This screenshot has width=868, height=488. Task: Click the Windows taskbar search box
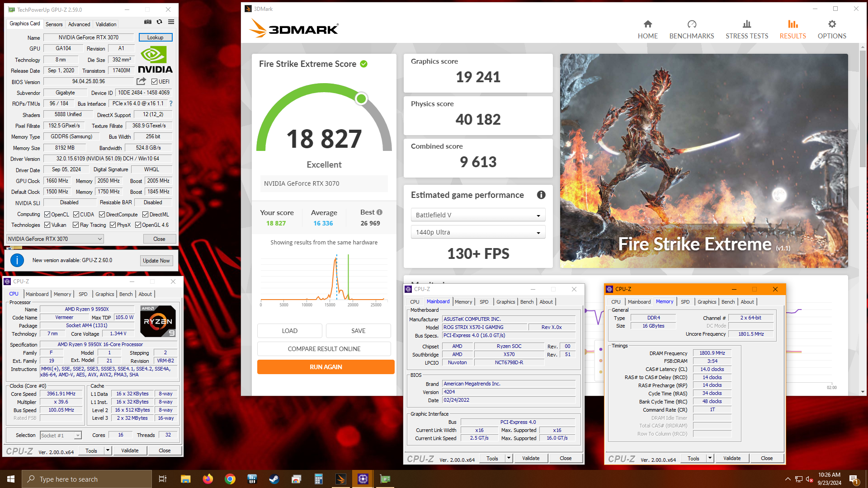[x=87, y=479]
